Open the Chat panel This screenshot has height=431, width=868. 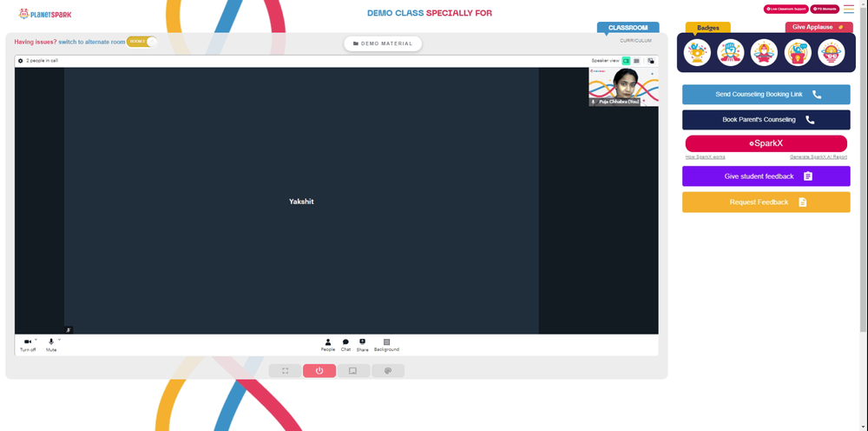[345, 345]
